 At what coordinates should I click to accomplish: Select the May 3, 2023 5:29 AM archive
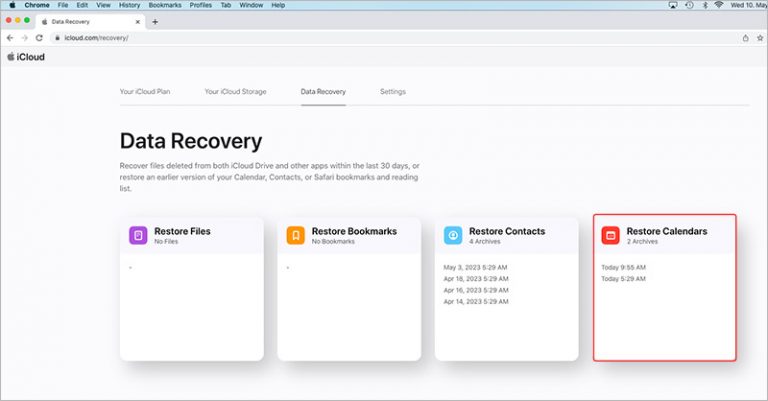[475, 267]
